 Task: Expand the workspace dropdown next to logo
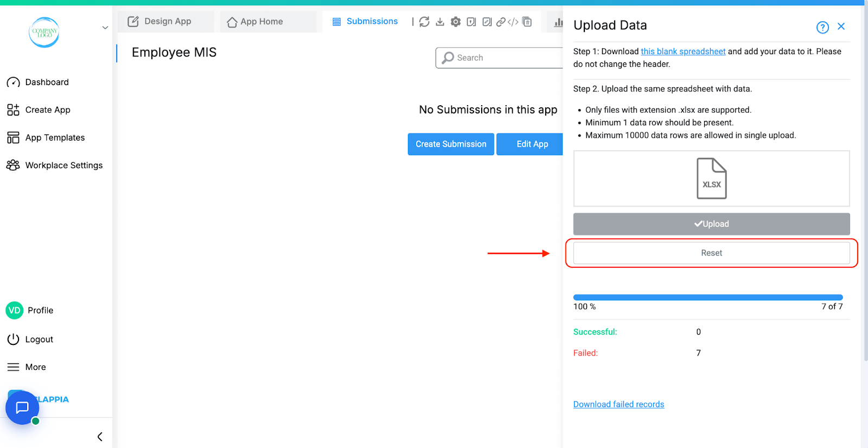pos(105,28)
